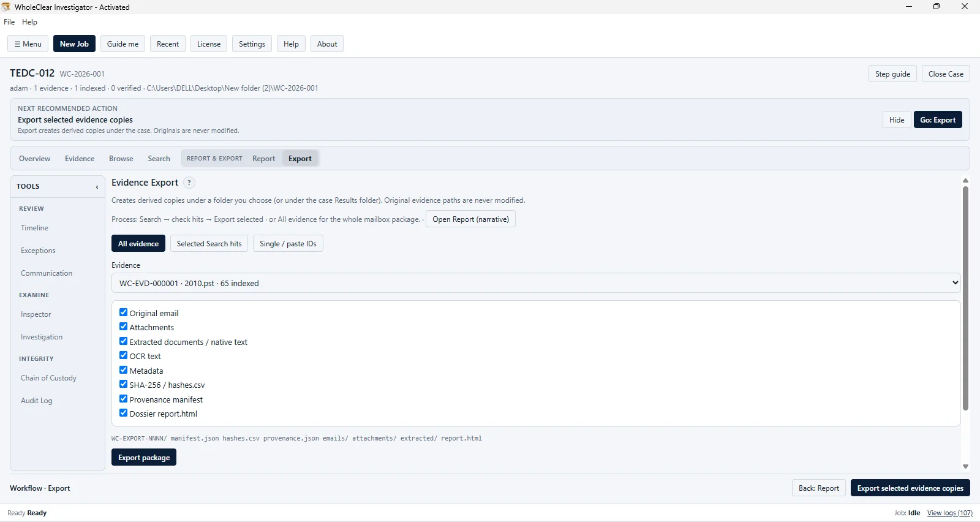Open Settings from the toolbar
This screenshot has height=522, width=980.
point(252,44)
